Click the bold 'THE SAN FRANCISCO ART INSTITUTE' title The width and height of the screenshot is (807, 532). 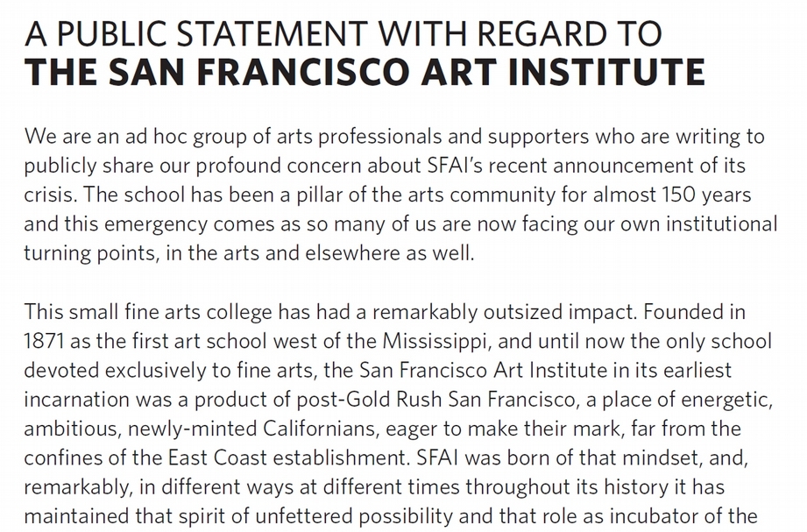(365, 72)
